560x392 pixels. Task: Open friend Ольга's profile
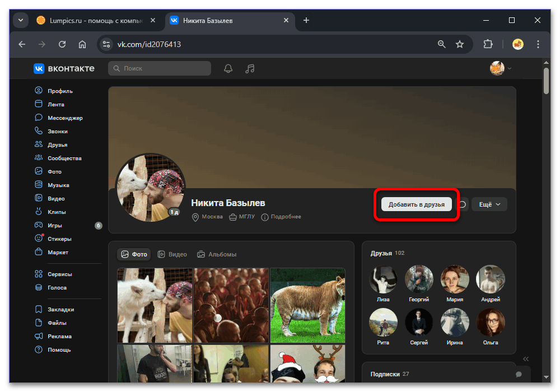click(x=491, y=327)
